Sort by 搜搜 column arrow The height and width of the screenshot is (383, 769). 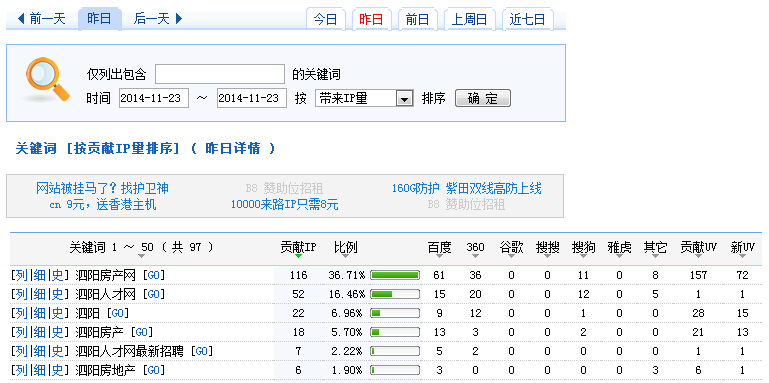547,256
